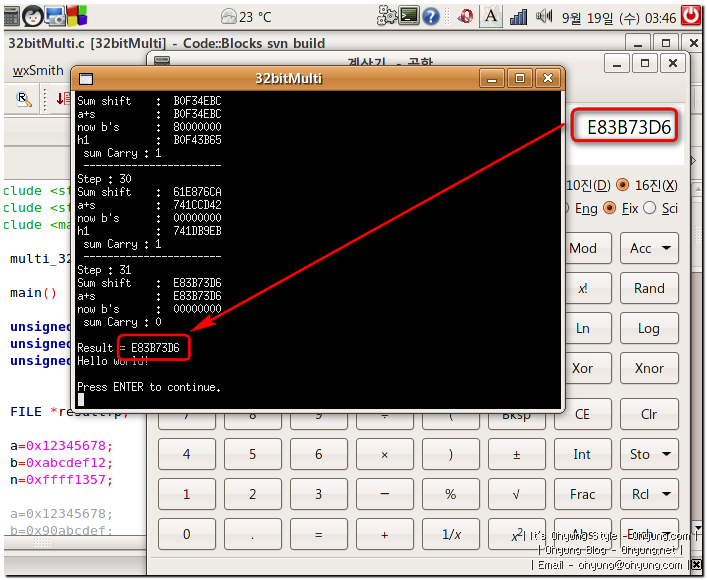The image size is (707, 580).
Task: Click the 'Press ENTER to continue.' terminal line
Action: click(149, 387)
